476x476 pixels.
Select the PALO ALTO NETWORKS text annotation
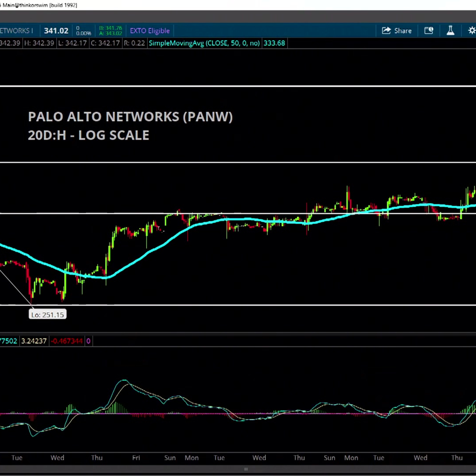click(130, 116)
